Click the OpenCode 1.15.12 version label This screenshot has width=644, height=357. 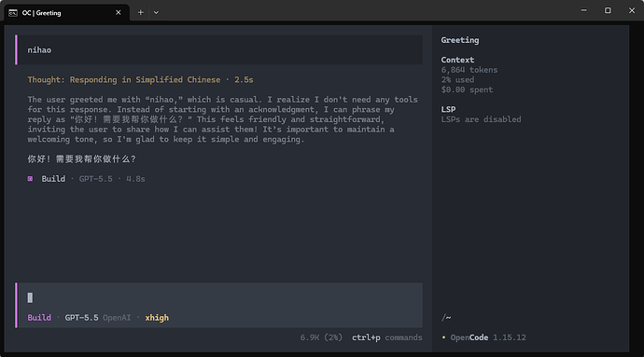[x=488, y=337]
